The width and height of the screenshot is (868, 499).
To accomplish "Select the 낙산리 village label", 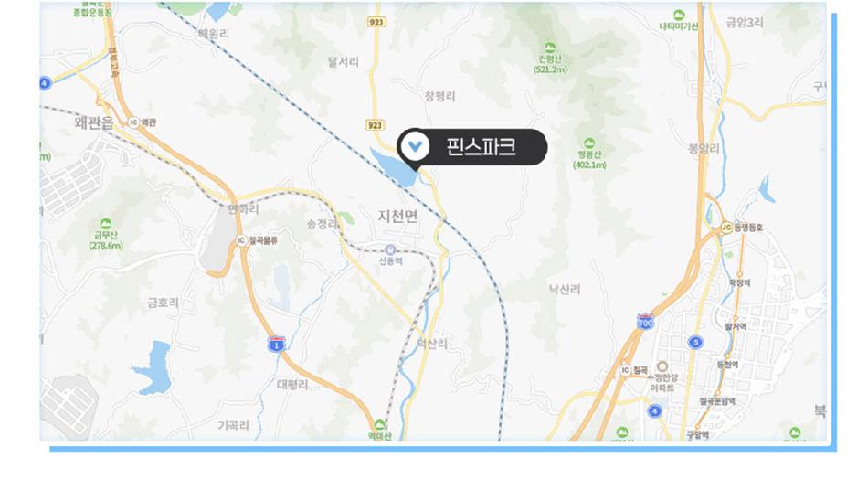I will click(565, 289).
